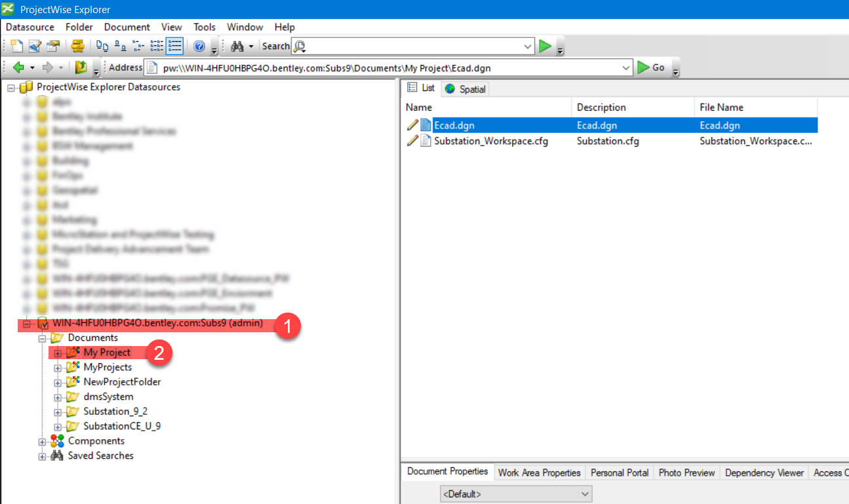Run the search with the green arrow

point(545,46)
